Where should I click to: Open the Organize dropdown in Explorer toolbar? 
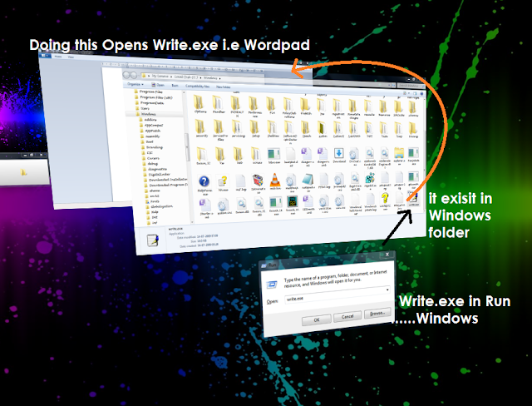[135, 84]
